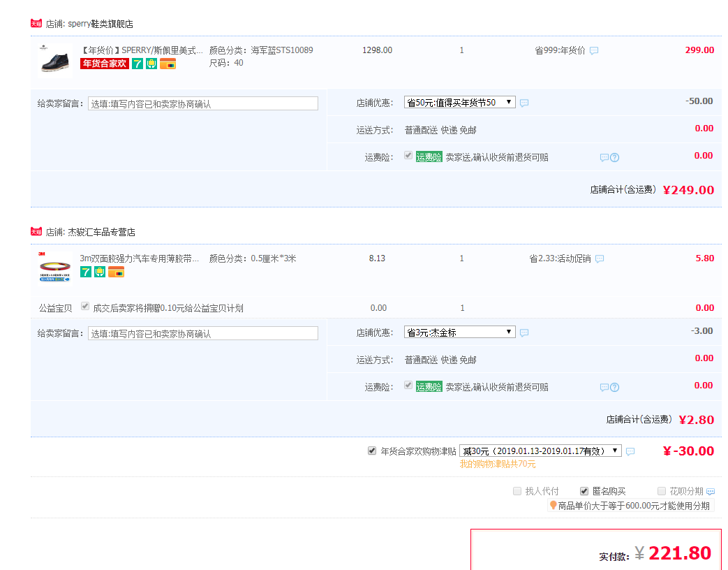728x570 pixels.
Task: Open the 3m双面胶强力汽车专用薄胶带 product title
Action: [x=140, y=258]
